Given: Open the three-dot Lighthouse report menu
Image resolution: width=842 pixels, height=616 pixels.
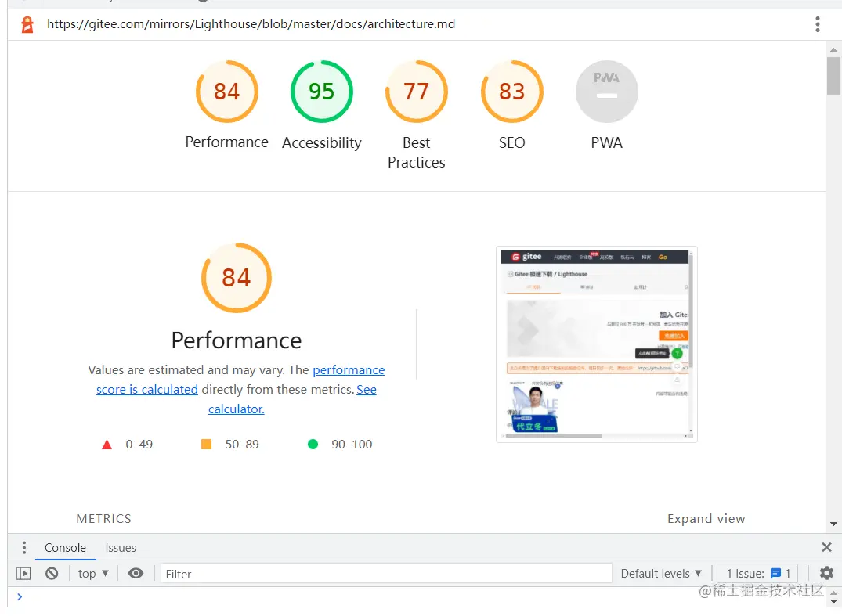Looking at the screenshot, I should tap(817, 24).
